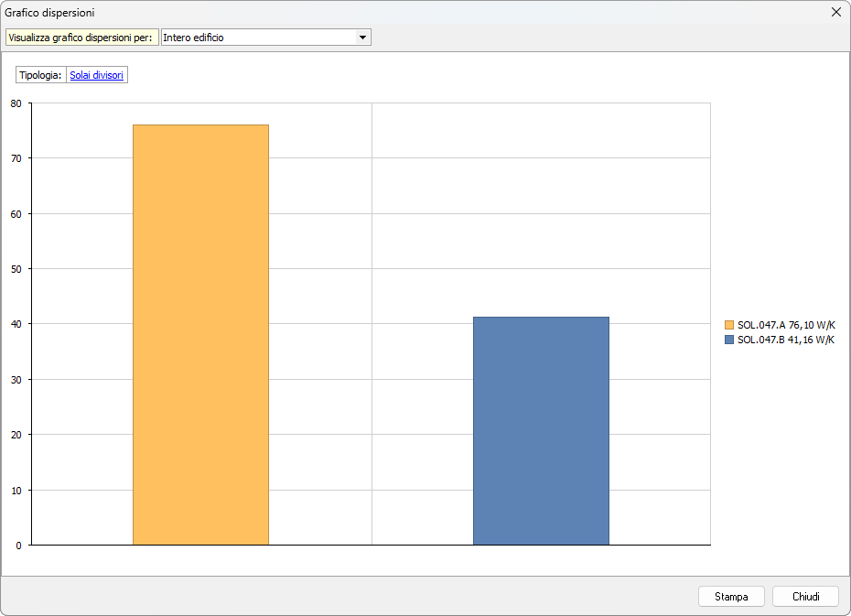Image resolution: width=851 pixels, height=616 pixels.
Task: Click the 40 value on the y-axis
Action: (16, 324)
